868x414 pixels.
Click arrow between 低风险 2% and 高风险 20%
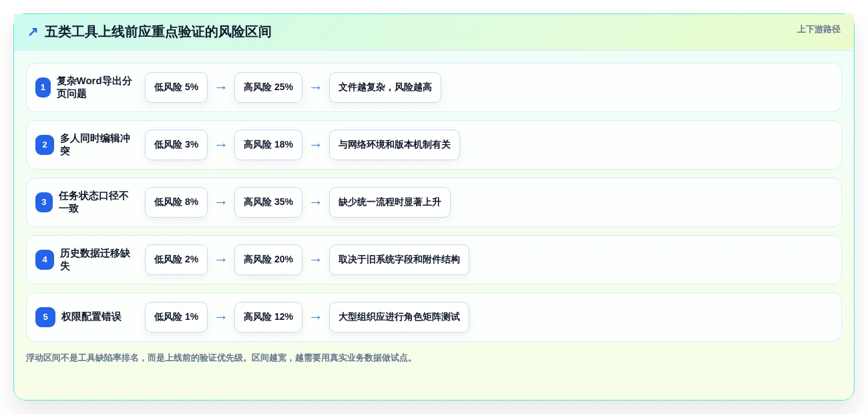[221, 260]
